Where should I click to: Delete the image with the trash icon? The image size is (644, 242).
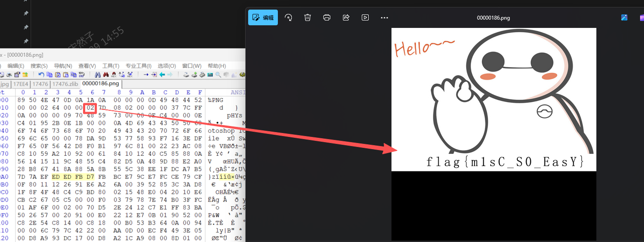pyautogui.click(x=308, y=17)
